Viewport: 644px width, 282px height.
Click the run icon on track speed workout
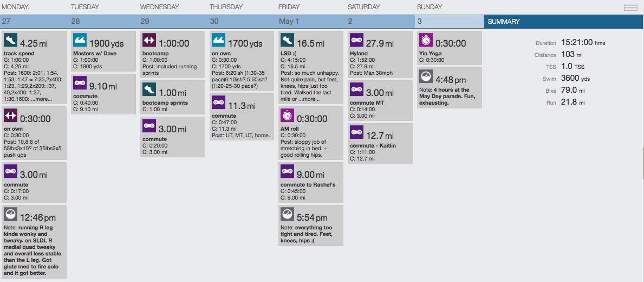pyautogui.click(x=10, y=40)
